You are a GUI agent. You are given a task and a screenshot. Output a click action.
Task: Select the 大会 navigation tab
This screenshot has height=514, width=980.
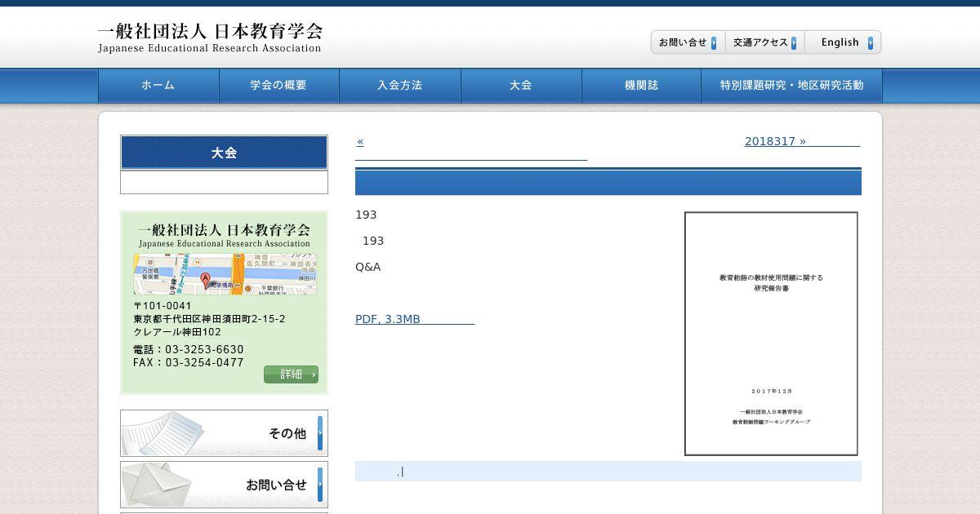tap(521, 86)
